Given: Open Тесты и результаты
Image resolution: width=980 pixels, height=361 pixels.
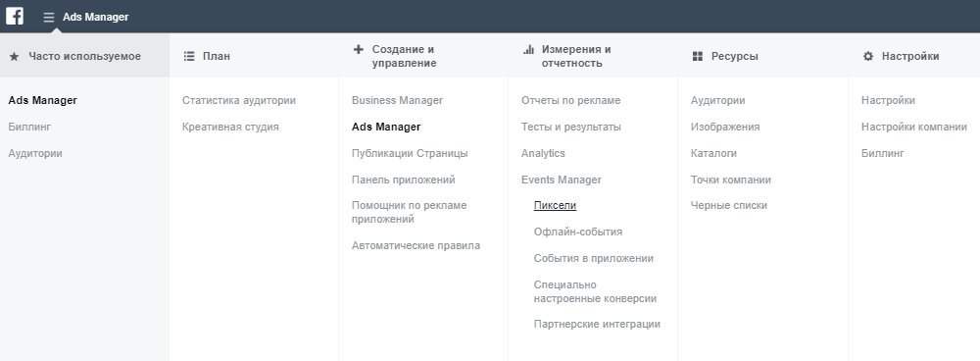Looking at the screenshot, I should (570, 127).
